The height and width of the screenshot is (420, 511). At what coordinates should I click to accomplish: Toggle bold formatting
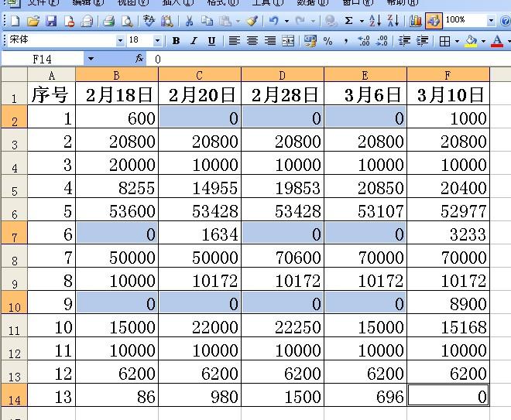(x=176, y=41)
